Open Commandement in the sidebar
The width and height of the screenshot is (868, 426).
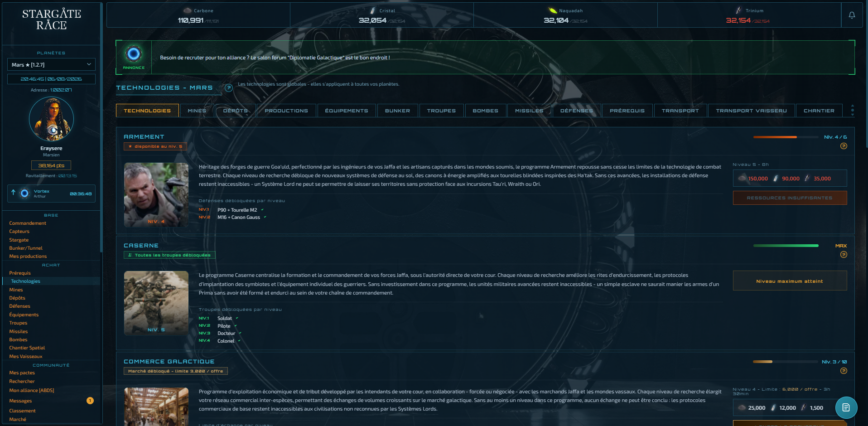point(28,223)
